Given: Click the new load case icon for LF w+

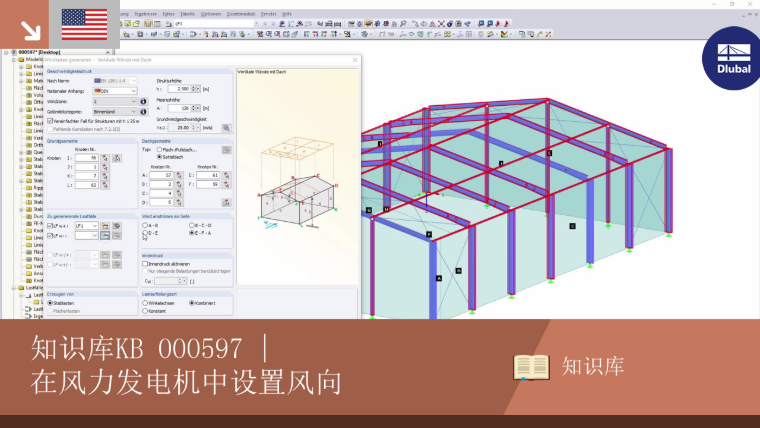Looking at the screenshot, I should pos(105,226).
